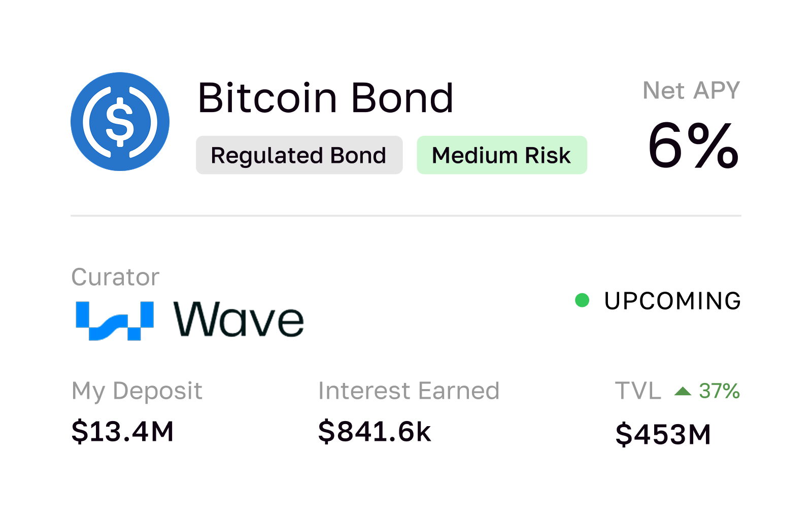Select the $453M TVL value
Image resolution: width=812 pixels, height=522 pixels.
[x=663, y=435]
